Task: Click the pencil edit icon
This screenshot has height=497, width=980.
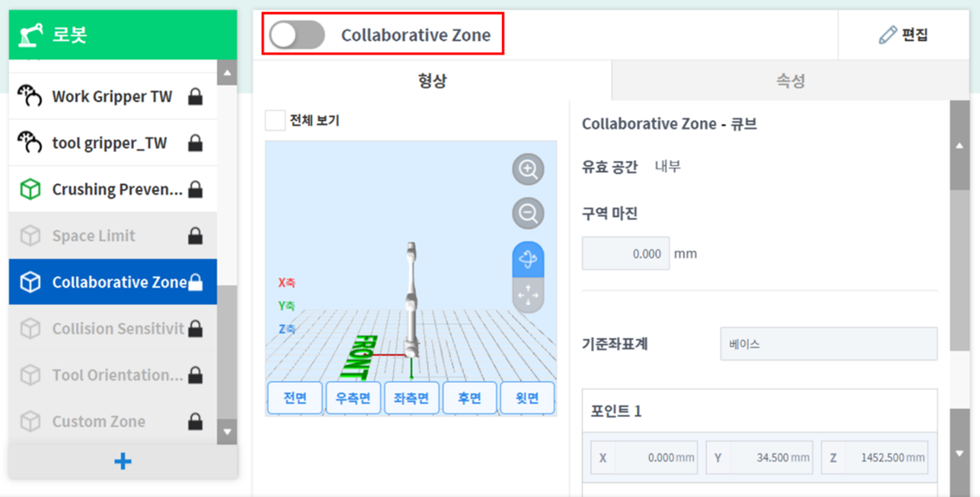Action: (x=888, y=35)
